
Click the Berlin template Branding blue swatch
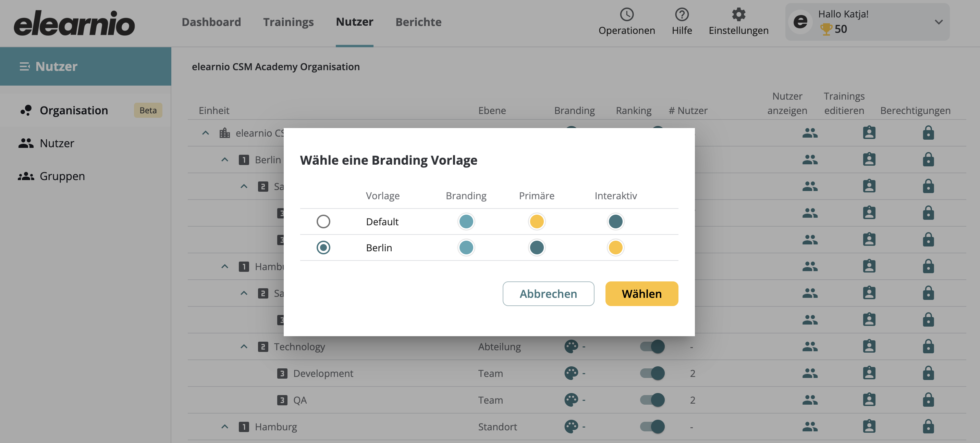pos(466,248)
